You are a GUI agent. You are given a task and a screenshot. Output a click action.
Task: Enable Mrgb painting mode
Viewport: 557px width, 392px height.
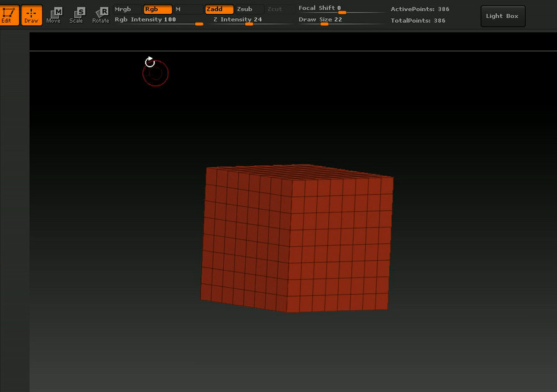(127, 9)
